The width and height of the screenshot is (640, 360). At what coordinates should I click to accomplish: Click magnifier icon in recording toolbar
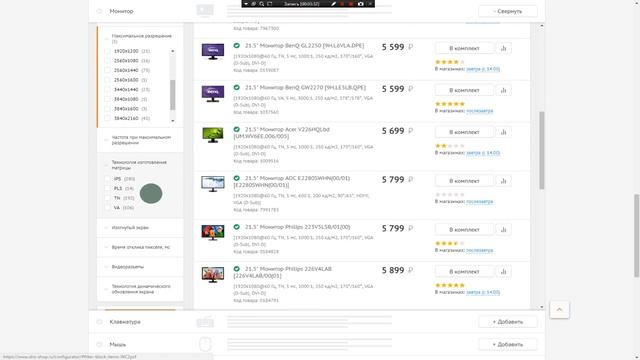tap(262, 4)
